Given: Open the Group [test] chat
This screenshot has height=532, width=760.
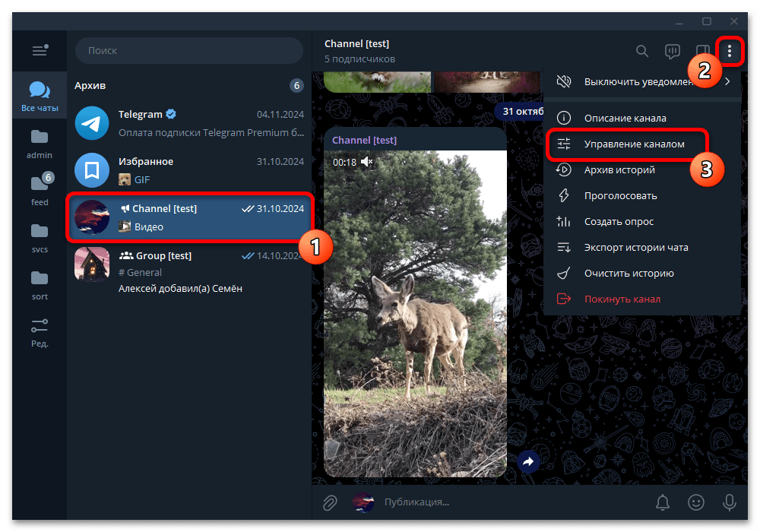Looking at the screenshot, I should [189, 271].
